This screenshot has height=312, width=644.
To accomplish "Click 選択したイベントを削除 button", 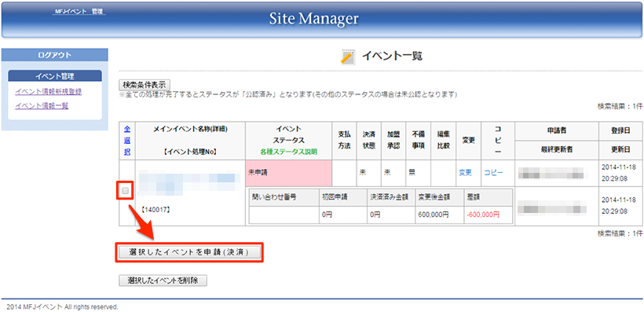I will pyautogui.click(x=163, y=281).
